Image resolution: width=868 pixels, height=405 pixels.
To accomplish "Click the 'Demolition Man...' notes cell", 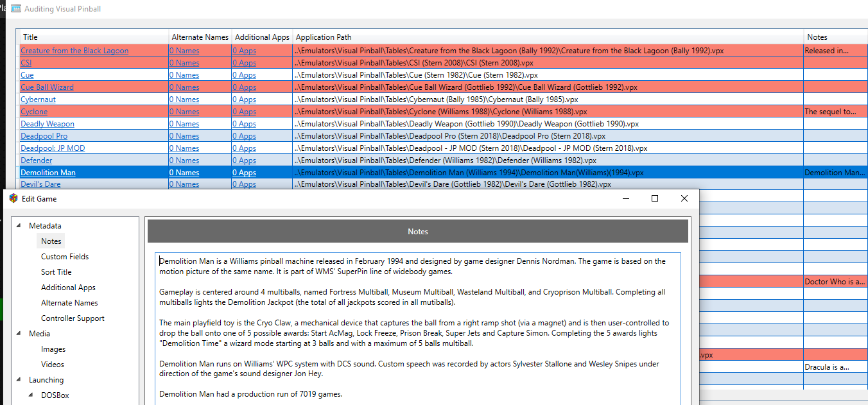I will point(835,173).
